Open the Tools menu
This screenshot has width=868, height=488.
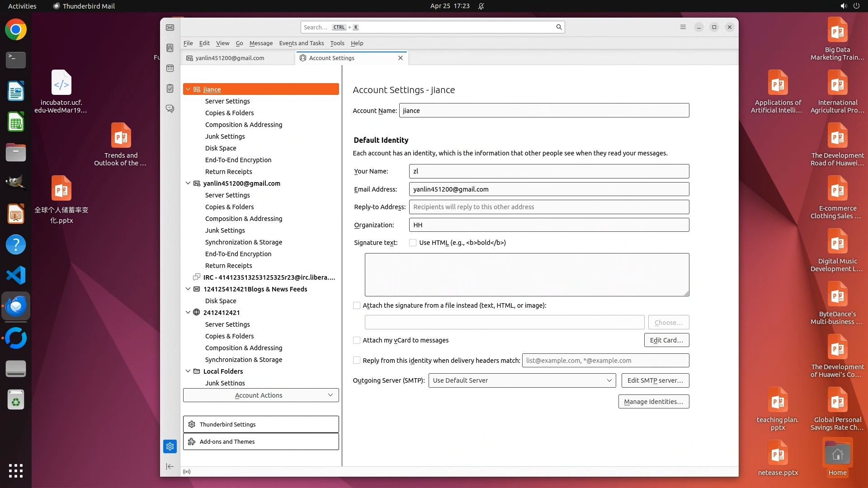pos(337,43)
